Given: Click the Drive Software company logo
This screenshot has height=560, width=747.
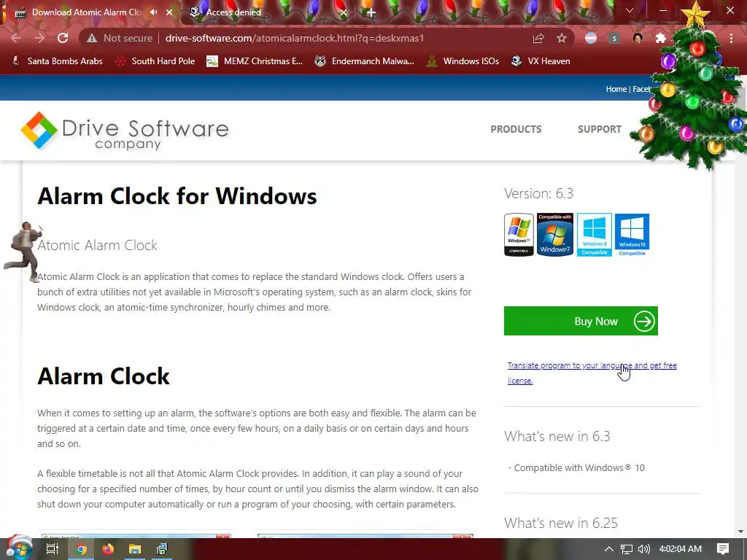Looking at the screenshot, I should coord(124,130).
